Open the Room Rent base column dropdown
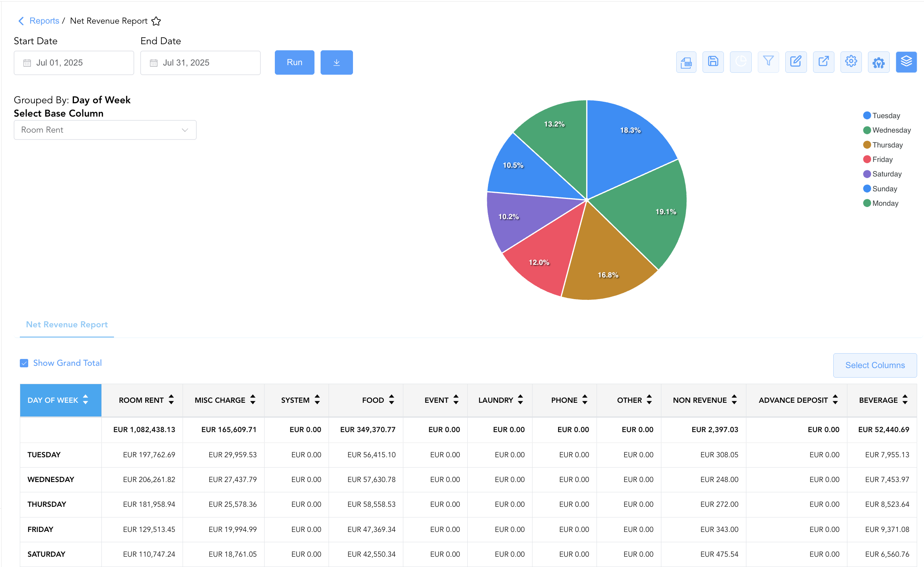The image size is (924, 567). click(105, 130)
